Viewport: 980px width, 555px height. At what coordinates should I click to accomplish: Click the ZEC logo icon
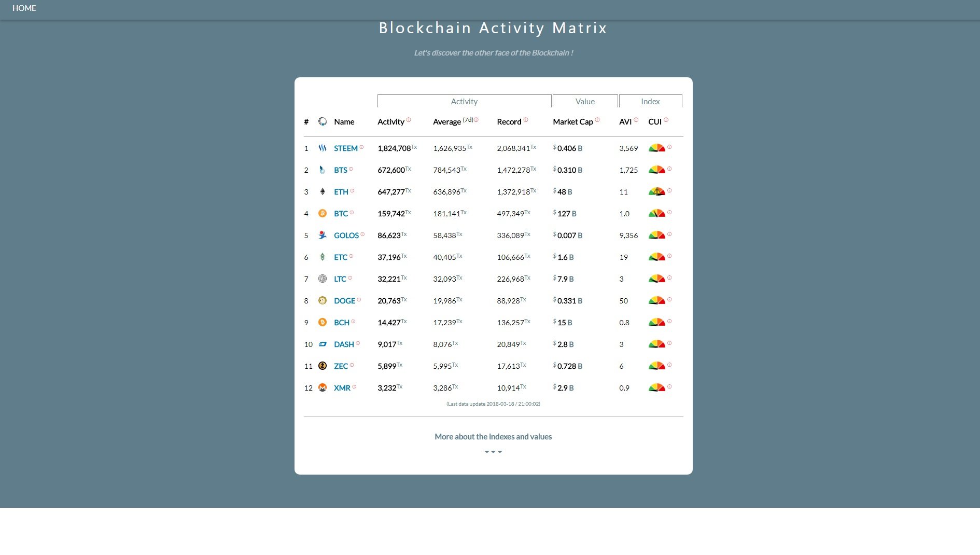coord(323,366)
